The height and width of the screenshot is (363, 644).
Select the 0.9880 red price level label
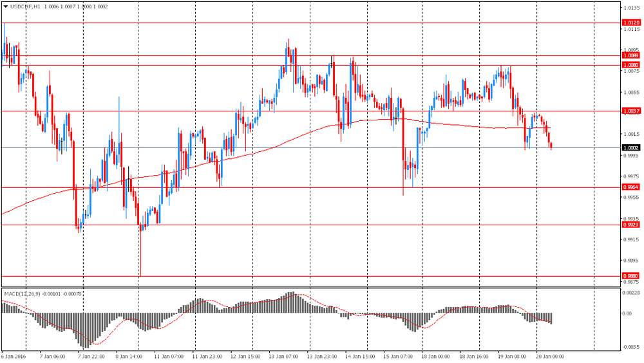[x=631, y=276]
